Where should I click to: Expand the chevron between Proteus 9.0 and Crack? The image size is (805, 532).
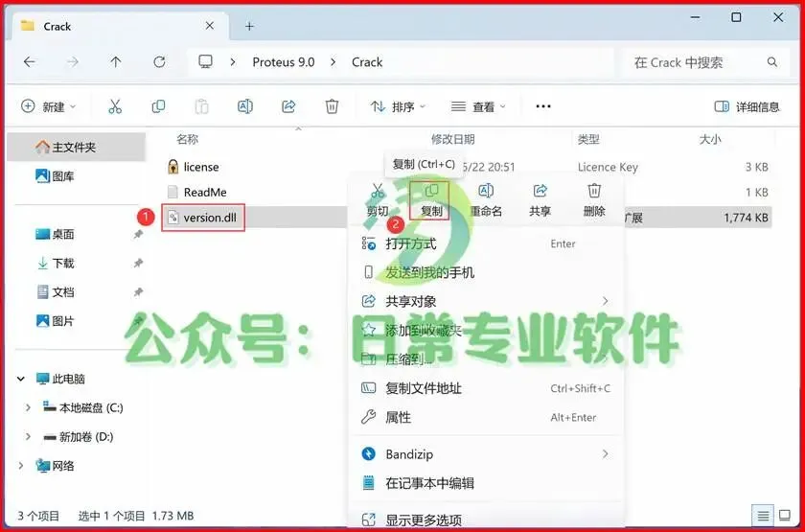coord(333,62)
